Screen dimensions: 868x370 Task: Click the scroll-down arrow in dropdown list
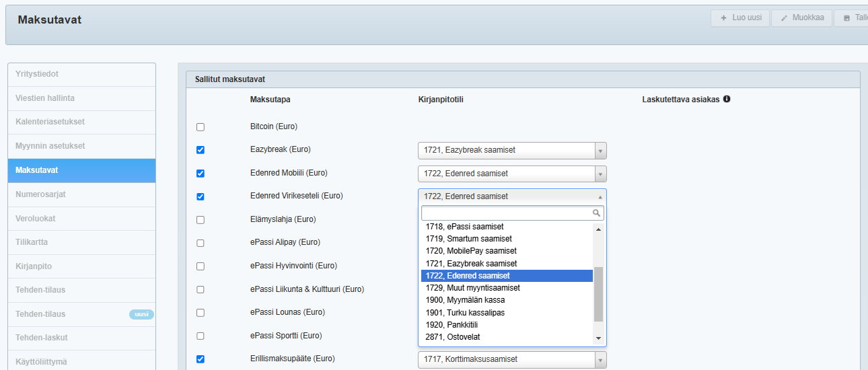point(598,338)
